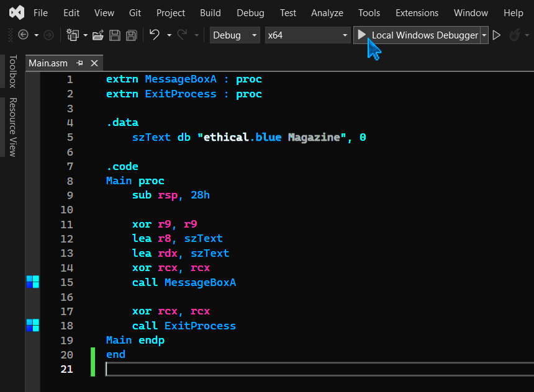Open the File menu
This screenshot has height=392, width=534.
pos(40,13)
